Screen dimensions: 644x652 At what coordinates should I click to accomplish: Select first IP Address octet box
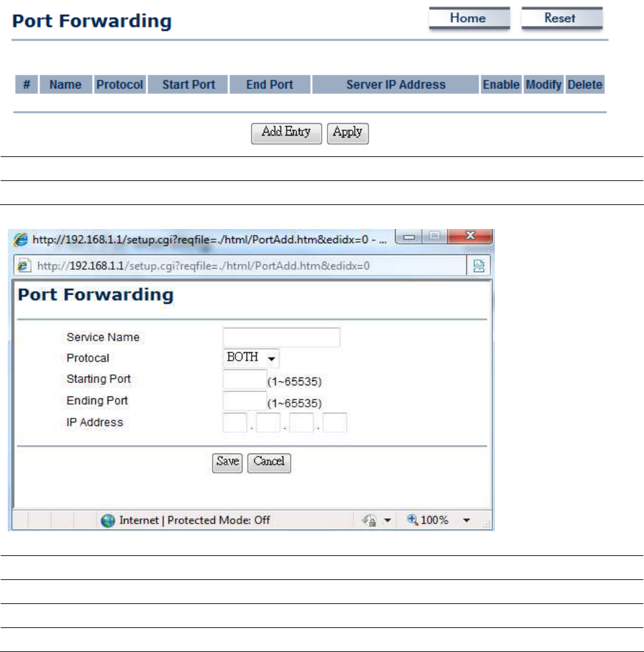point(235,422)
